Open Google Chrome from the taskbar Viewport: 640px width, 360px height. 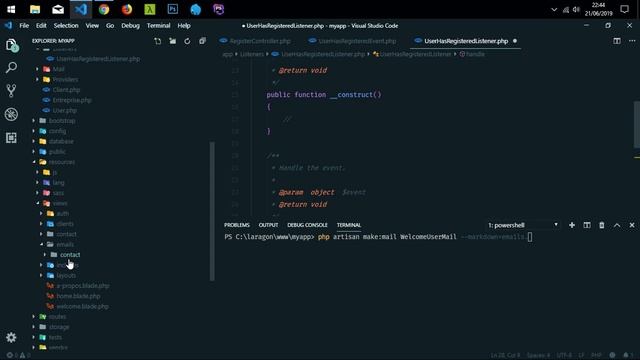click(x=104, y=9)
